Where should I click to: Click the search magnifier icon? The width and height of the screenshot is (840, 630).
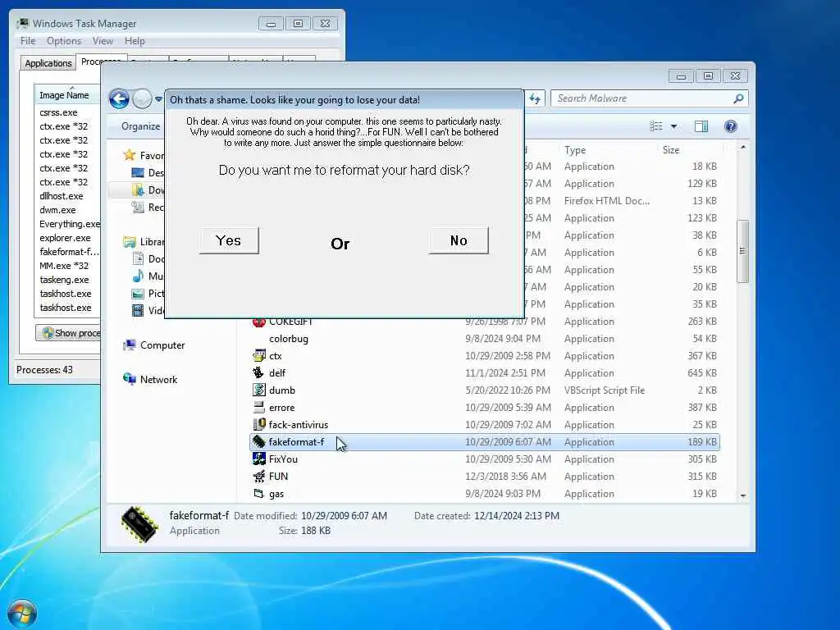click(x=738, y=98)
